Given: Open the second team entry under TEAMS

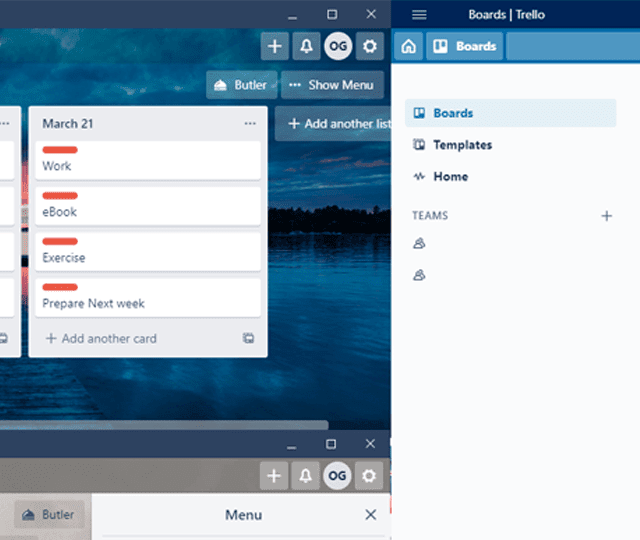Looking at the screenshot, I should [x=419, y=275].
